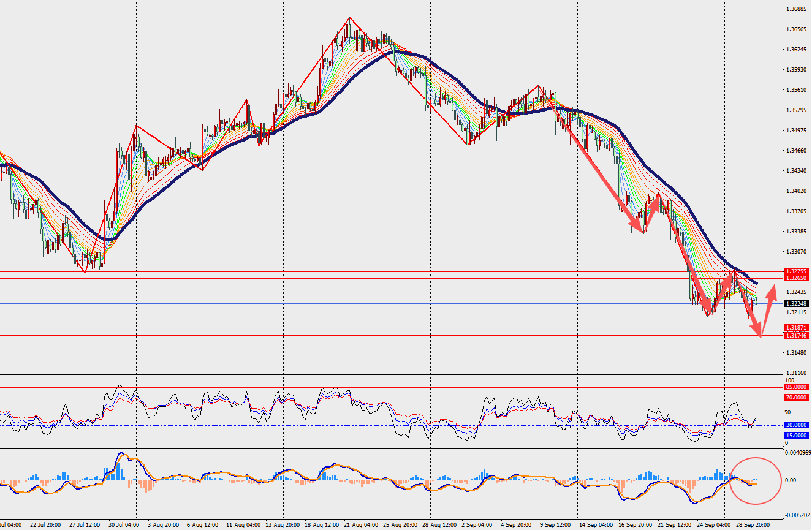Click the red 85.0000 oscillator level tag
The width and height of the screenshot is (812, 530).
pos(797,387)
